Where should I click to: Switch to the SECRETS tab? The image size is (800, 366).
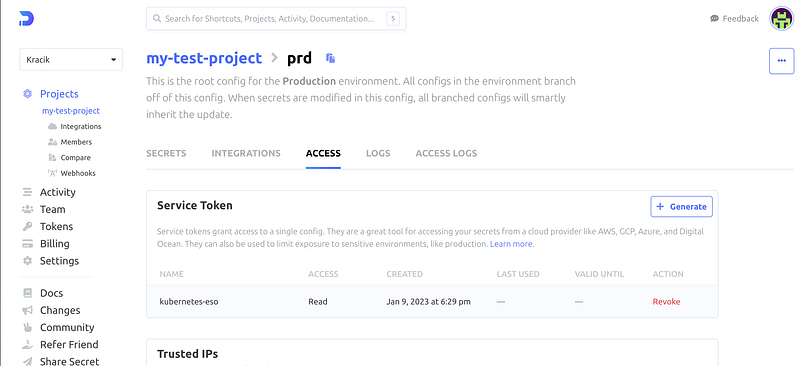click(x=166, y=153)
